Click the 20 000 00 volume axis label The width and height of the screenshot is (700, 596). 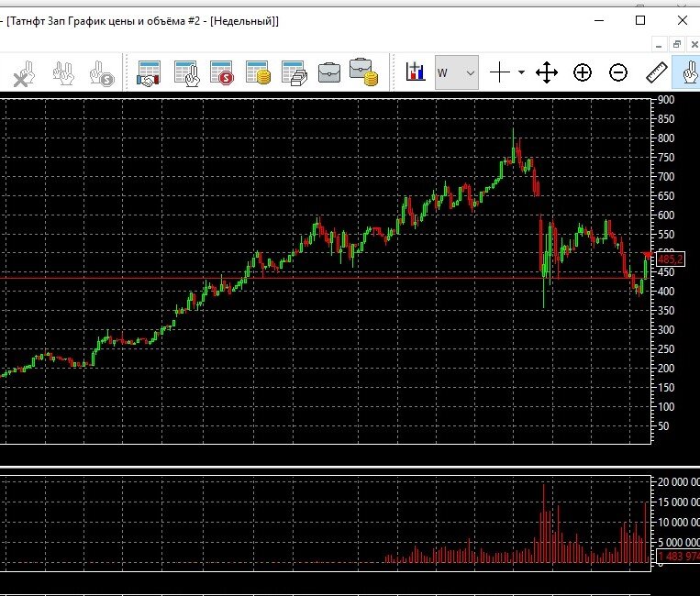point(678,482)
